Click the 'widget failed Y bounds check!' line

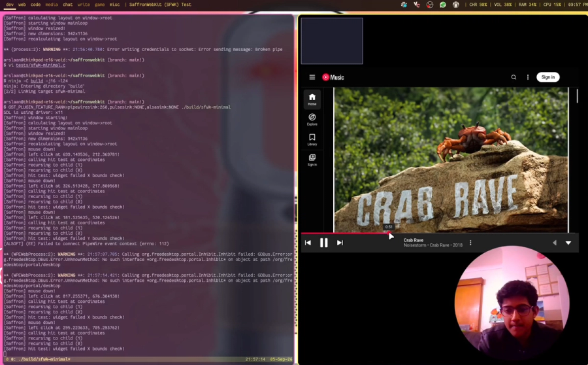point(64,239)
